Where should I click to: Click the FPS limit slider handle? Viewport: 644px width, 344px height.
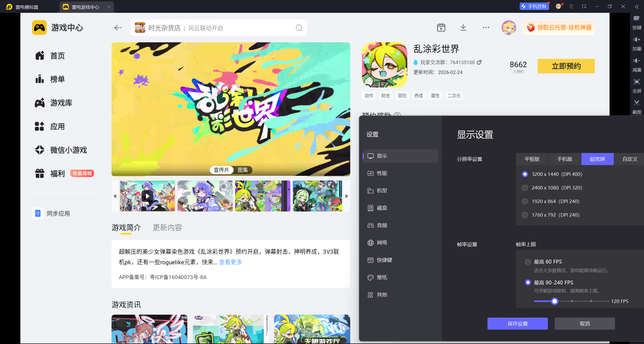pyautogui.click(x=554, y=301)
